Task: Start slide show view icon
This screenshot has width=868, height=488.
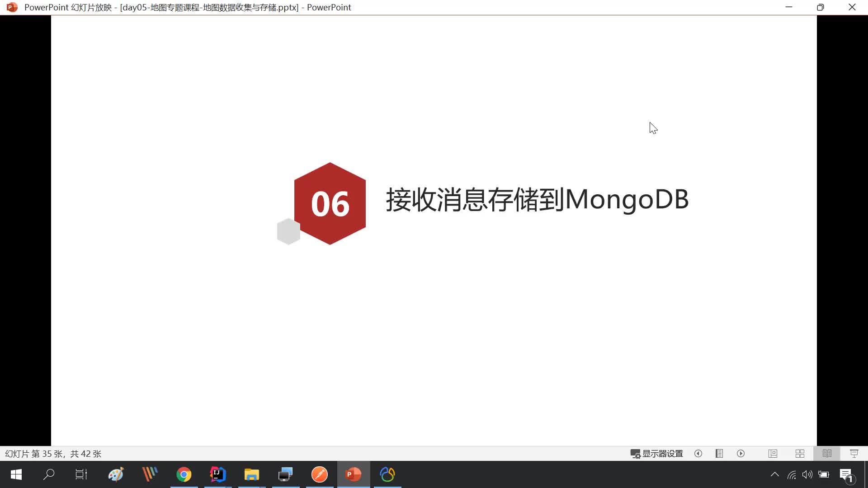Action: coord(854,454)
